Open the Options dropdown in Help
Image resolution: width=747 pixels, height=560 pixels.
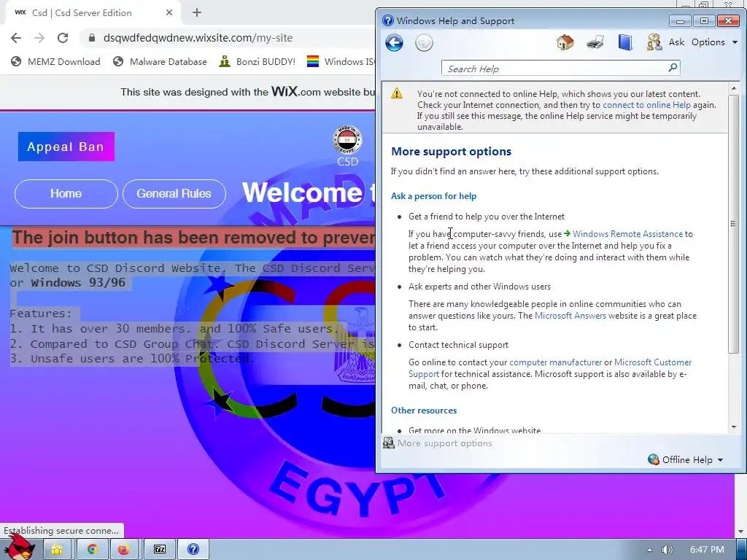click(714, 42)
